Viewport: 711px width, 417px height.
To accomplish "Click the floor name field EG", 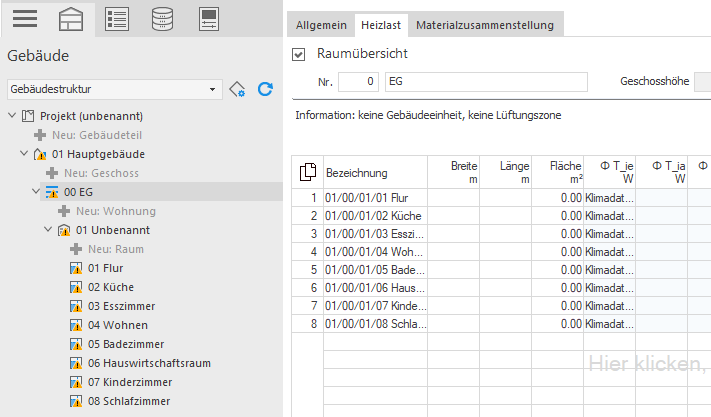I will tap(486, 82).
